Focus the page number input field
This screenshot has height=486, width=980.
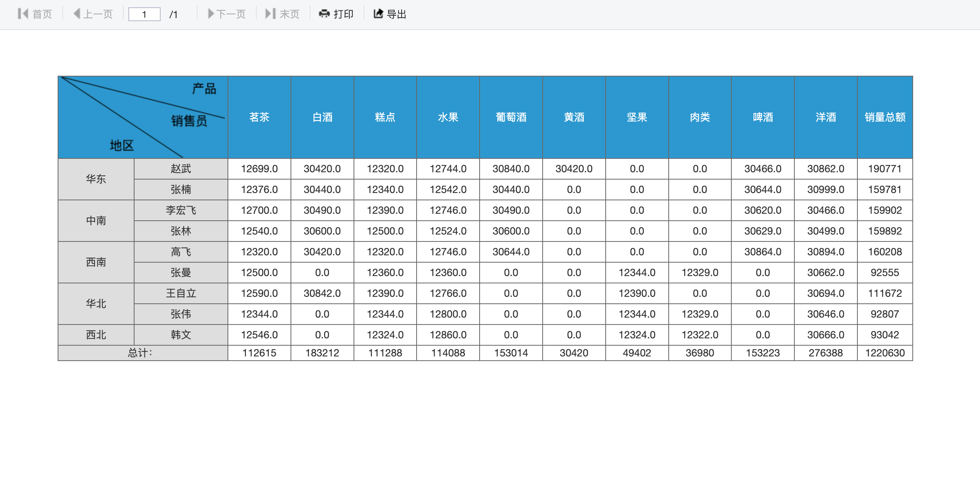144,14
